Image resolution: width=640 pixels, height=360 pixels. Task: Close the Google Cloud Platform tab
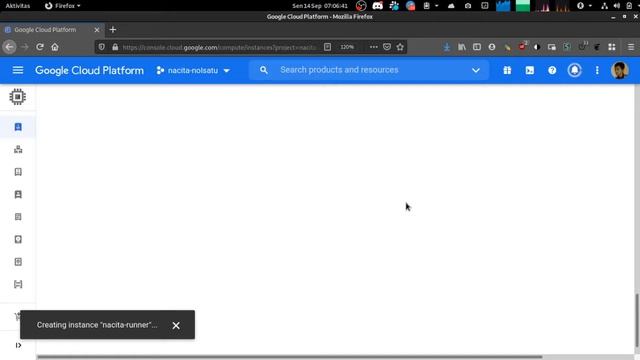[x=97, y=30]
